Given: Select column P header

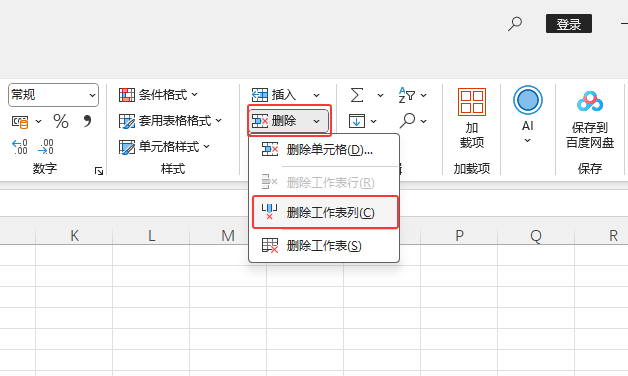Looking at the screenshot, I should tap(459, 235).
